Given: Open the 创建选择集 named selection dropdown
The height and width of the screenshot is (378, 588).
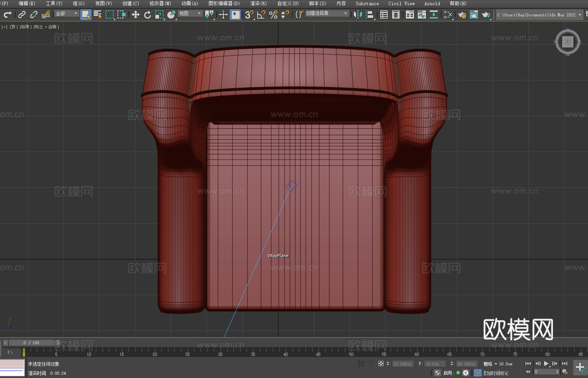Looking at the screenshot, I should point(327,13).
